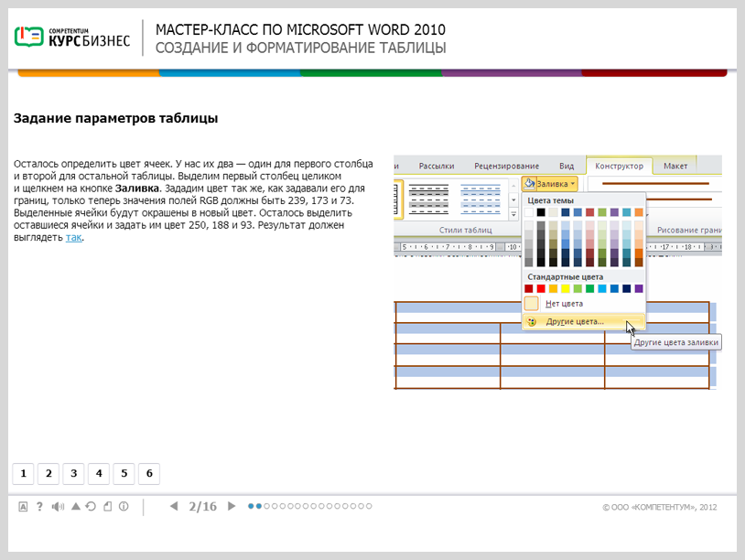The width and height of the screenshot is (745, 560).
Task: Click the copyright text ООО «КОМПЕТЕНТУМ», 2012
Action: (x=660, y=507)
